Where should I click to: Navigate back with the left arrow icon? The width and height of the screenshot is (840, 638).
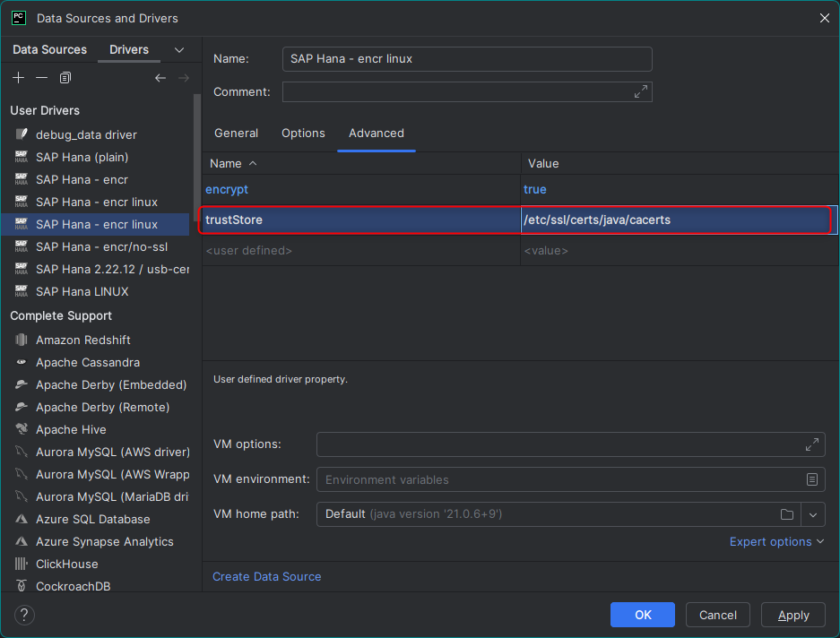[x=160, y=78]
